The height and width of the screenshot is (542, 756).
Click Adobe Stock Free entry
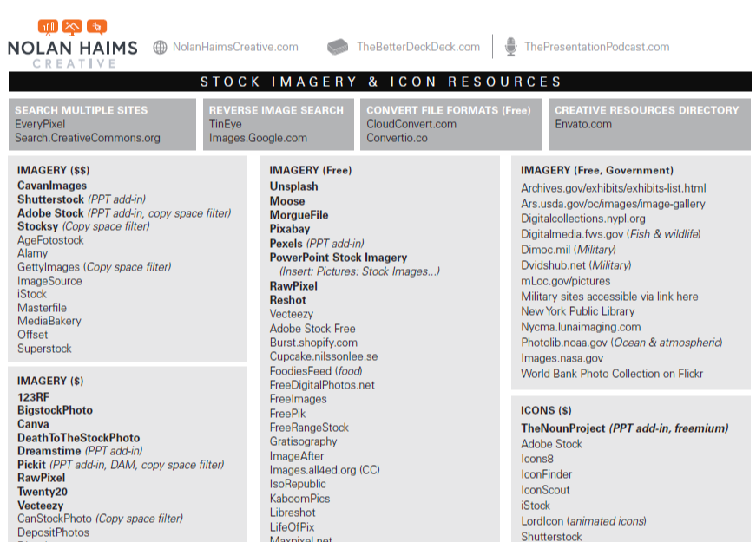click(x=312, y=329)
